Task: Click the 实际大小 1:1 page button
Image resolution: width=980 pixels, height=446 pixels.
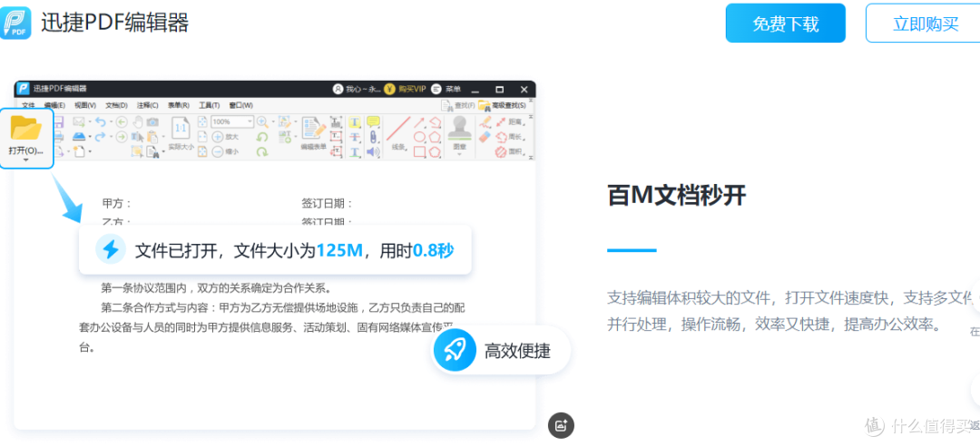Action: click(x=181, y=133)
